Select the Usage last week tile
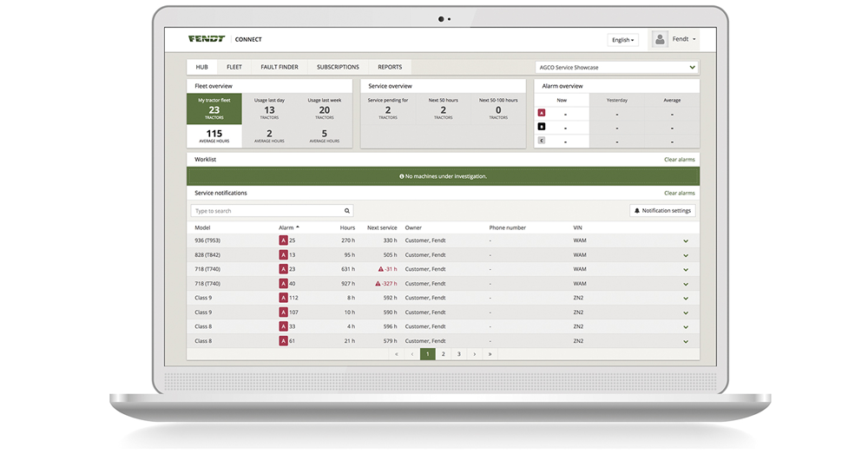Image resolution: width=868 pixels, height=454 pixels. 325,109
